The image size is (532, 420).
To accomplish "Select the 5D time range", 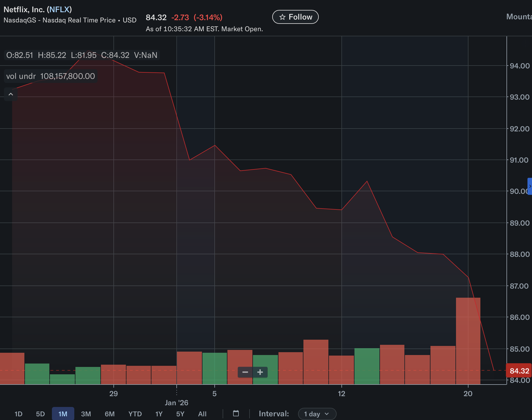I will (x=40, y=414).
